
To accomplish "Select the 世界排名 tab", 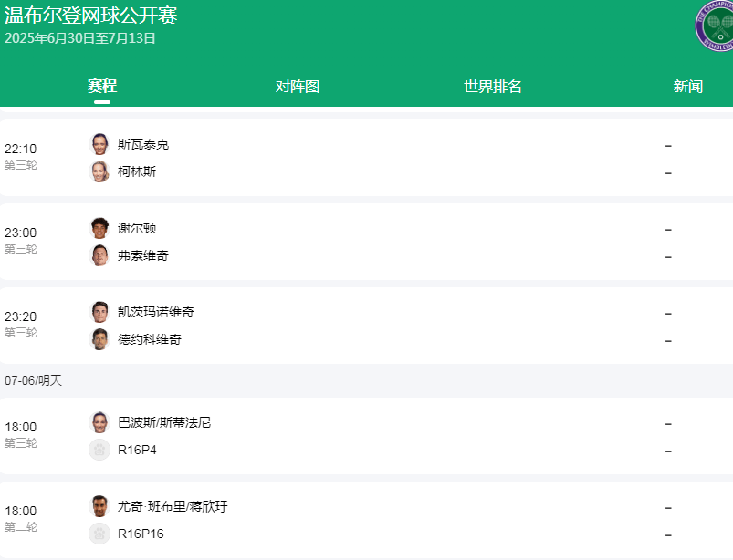I will click(x=493, y=87).
